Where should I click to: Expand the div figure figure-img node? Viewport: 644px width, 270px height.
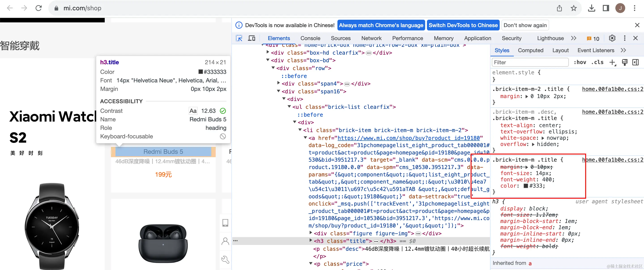311,233
